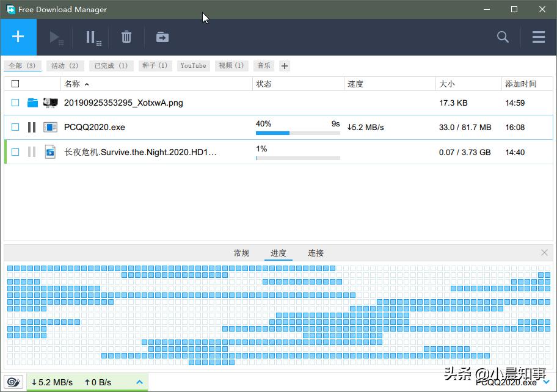The width and height of the screenshot is (557, 392).
Task: Open folder for the png download
Action: pos(32,103)
